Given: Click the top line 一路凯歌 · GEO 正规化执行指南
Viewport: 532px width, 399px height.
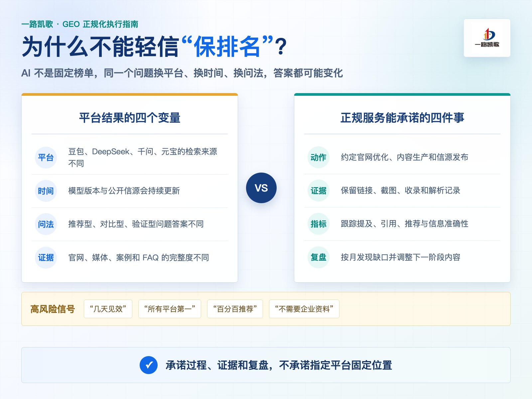Looking at the screenshot, I should coord(80,24).
